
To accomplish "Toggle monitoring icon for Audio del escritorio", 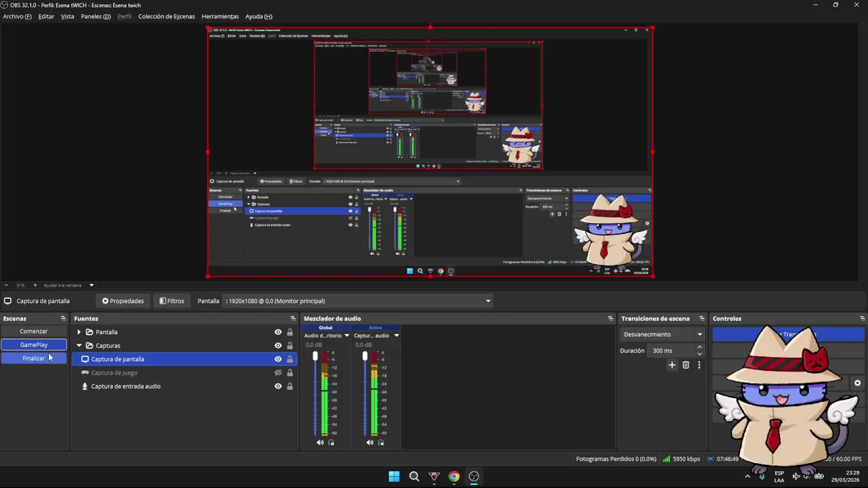I will click(331, 443).
